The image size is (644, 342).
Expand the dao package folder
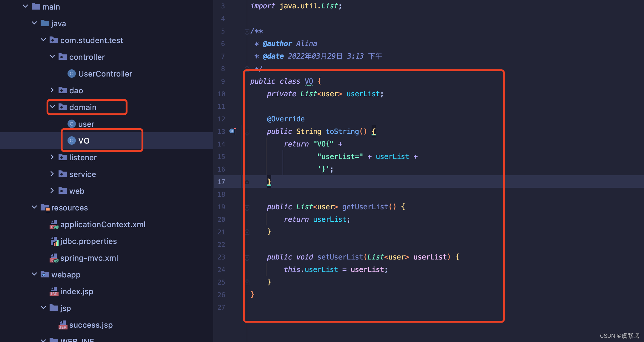point(52,90)
